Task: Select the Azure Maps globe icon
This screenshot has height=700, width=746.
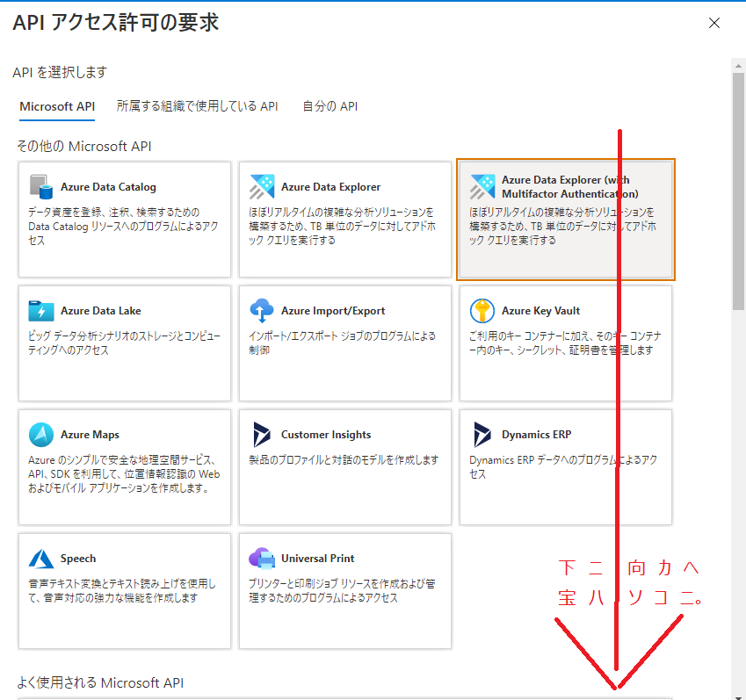Action: [40, 434]
